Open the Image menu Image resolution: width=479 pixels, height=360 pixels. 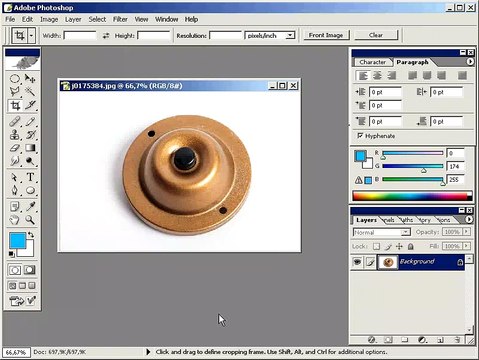[x=49, y=19]
